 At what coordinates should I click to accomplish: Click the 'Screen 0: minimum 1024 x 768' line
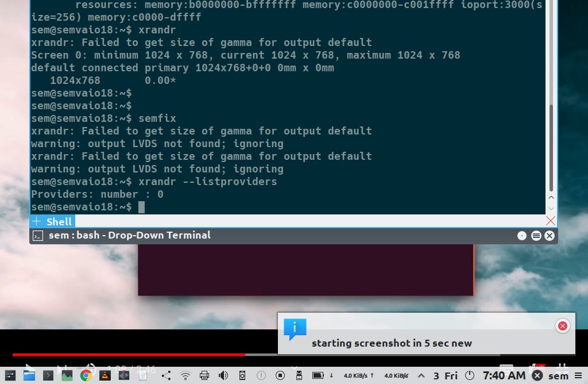tap(245, 55)
